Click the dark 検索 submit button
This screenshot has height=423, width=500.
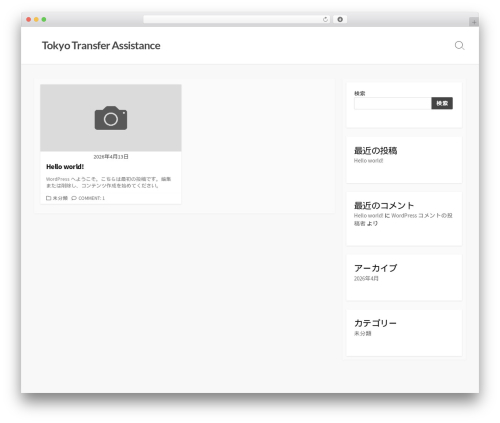click(x=442, y=103)
